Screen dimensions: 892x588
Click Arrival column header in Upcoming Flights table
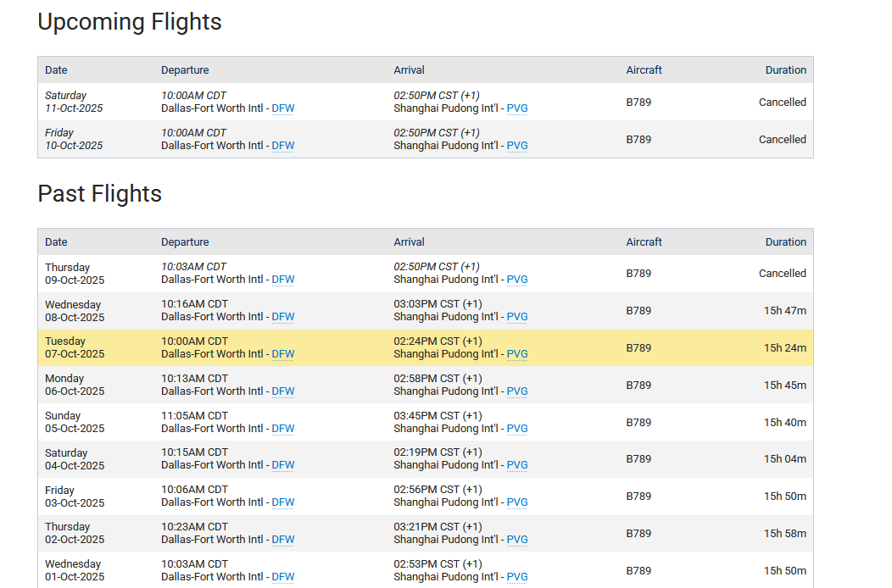pos(409,70)
